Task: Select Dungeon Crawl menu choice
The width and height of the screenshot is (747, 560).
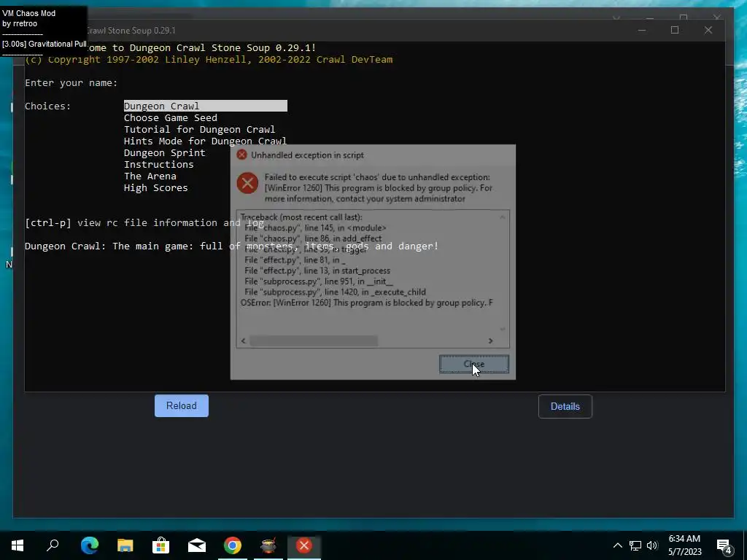Action: point(205,106)
